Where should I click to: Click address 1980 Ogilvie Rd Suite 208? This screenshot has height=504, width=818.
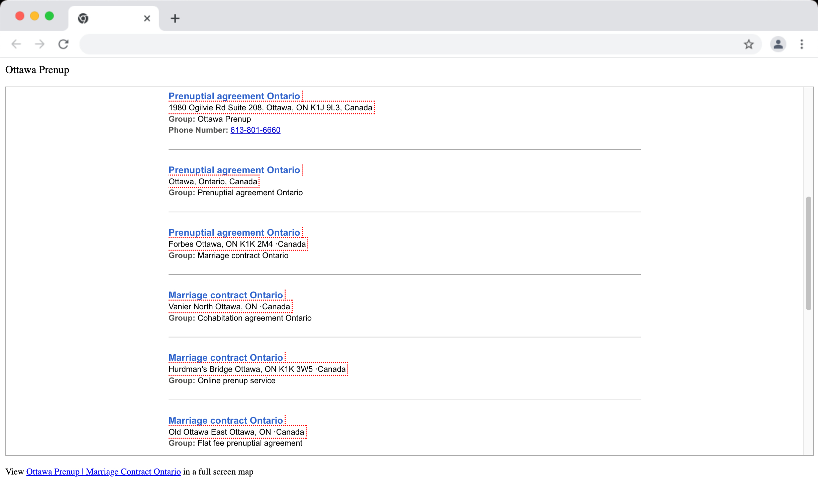tap(270, 108)
